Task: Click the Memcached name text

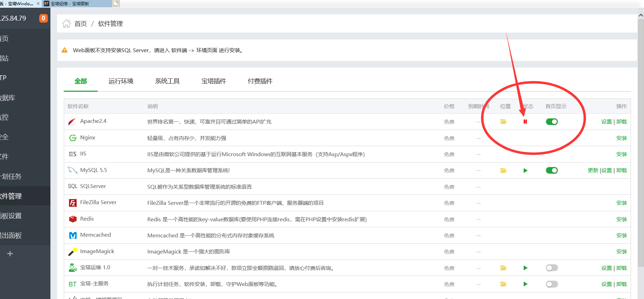Action: click(96, 235)
